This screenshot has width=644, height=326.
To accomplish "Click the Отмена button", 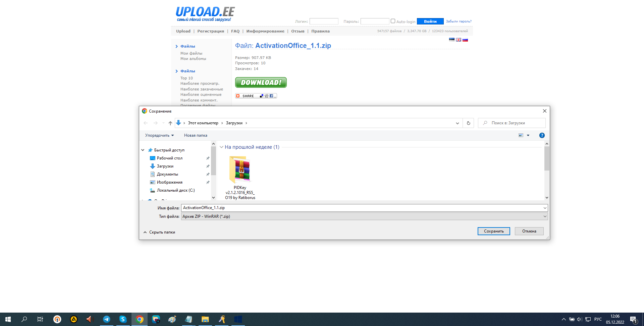I will tap(529, 231).
